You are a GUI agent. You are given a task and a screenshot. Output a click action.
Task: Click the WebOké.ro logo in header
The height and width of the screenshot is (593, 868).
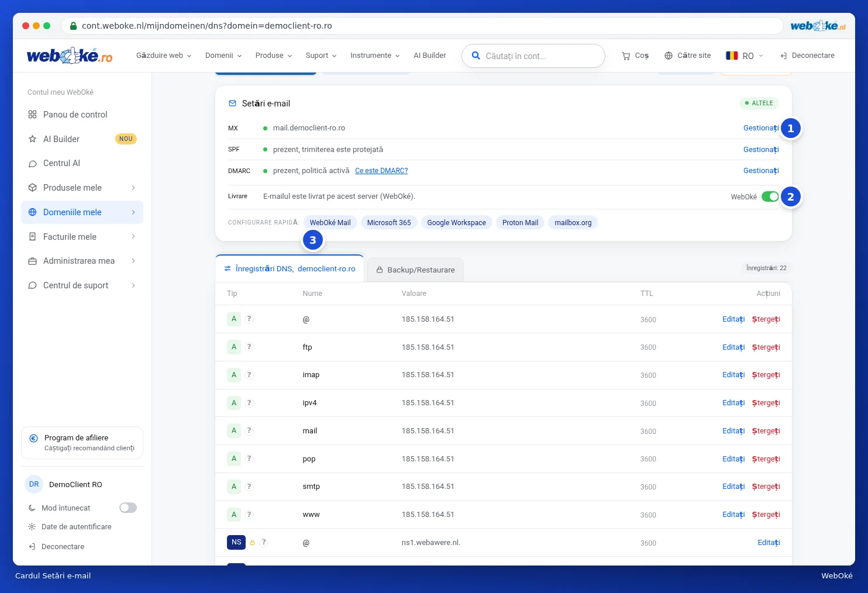(70, 56)
